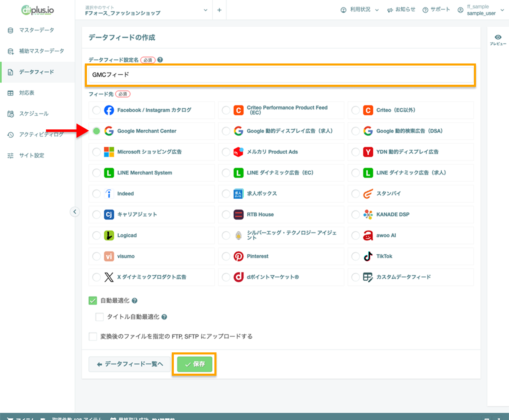Save the feed with the 保存 button

tap(194, 364)
